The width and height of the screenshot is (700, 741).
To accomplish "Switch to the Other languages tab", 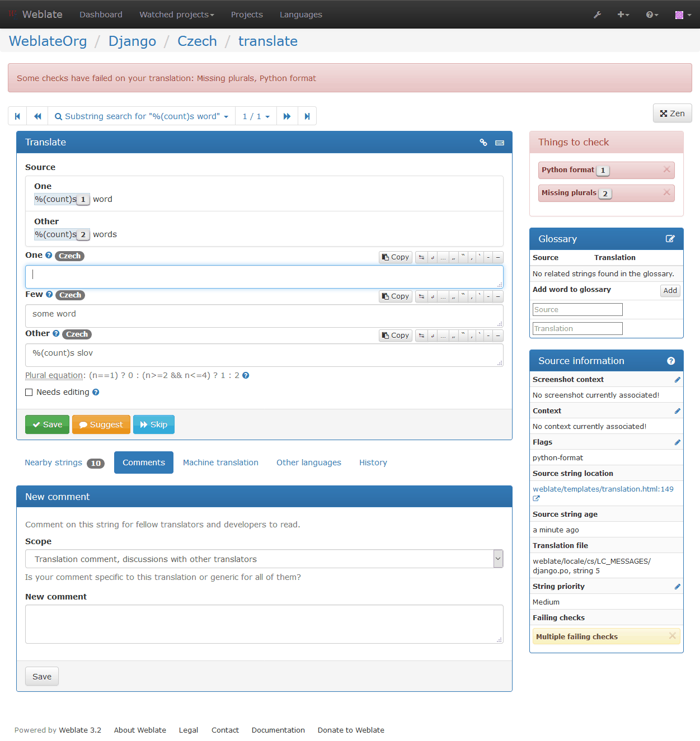I will [309, 462].
